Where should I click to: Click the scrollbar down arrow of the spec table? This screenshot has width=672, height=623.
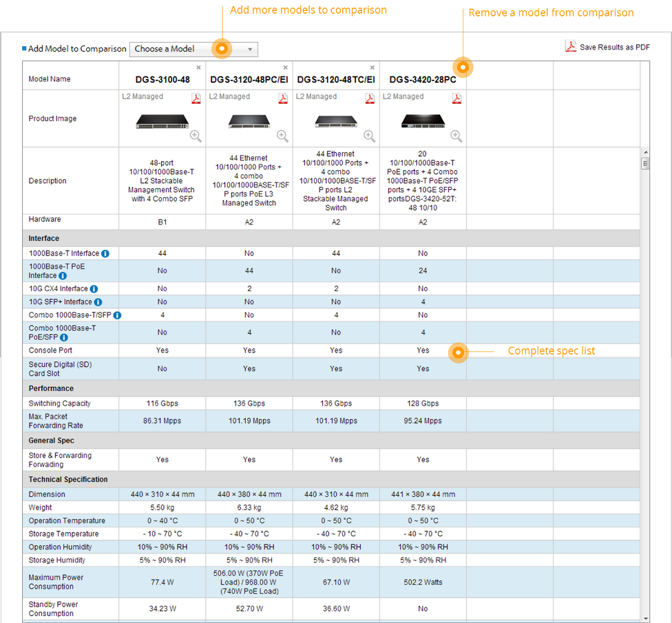click(x=645, y=619)
